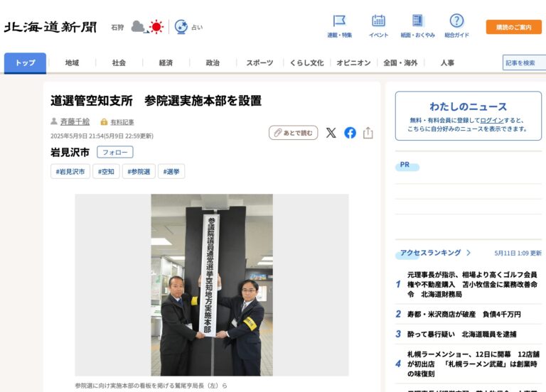Viewport: 546px width, 392px height.
Task: Switch to the スポーツ tab
Action: tap(259, 63)
